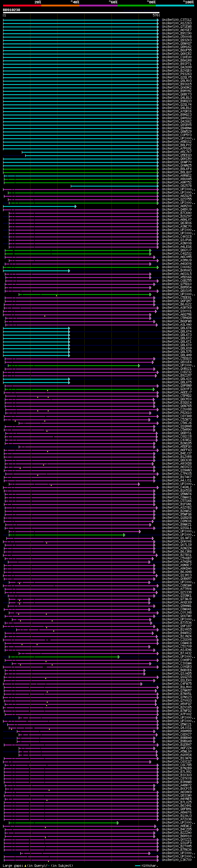Click the UniRef100_A6MZX0 label
197x868 pixels.
point(177,206)
